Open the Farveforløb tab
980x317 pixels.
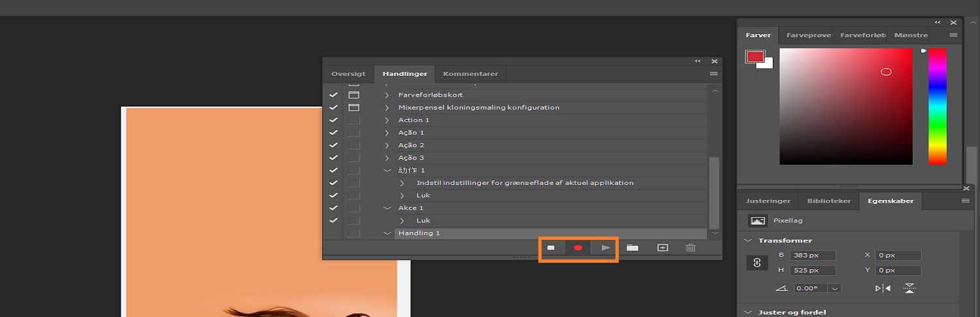pos(863,35)
